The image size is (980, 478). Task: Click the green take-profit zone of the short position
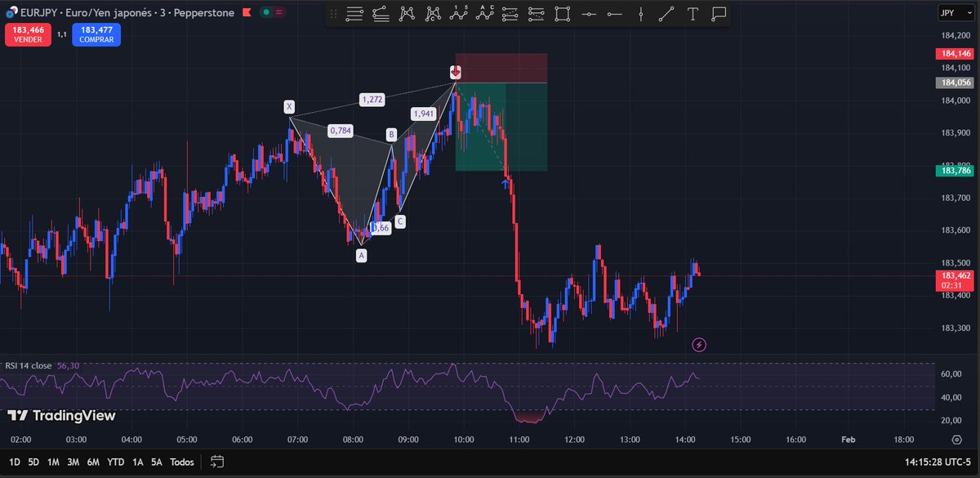[501, 127]
